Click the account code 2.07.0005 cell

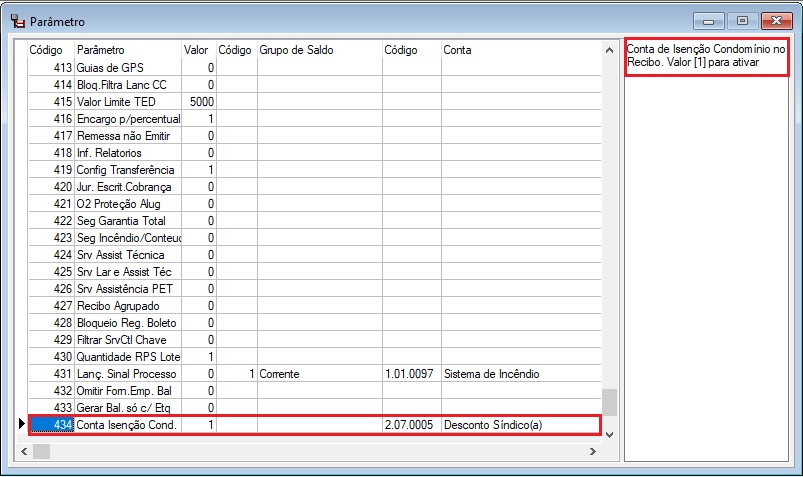(411, 425)
